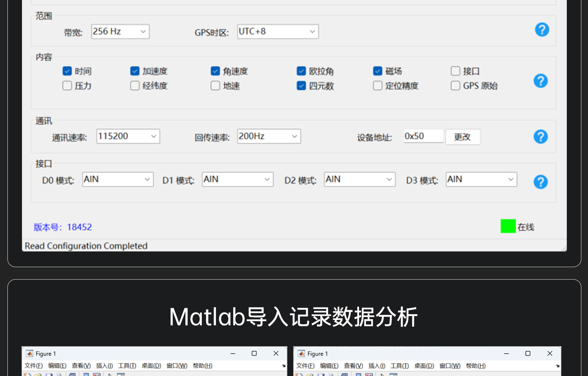Screen dimensions: 588x376
Task: Open 工具(T) menu in right Figure 1 window
Action: coord(399,366)
